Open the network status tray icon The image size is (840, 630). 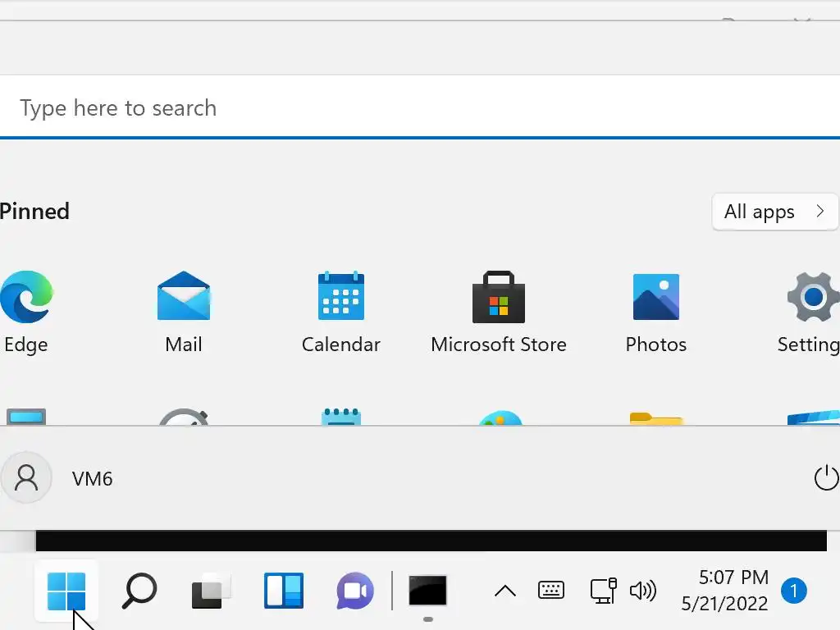[x=603, y=591]
